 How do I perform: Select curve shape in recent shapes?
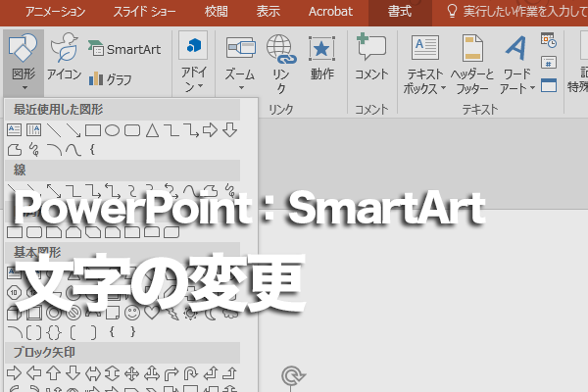tap(73, 150)
